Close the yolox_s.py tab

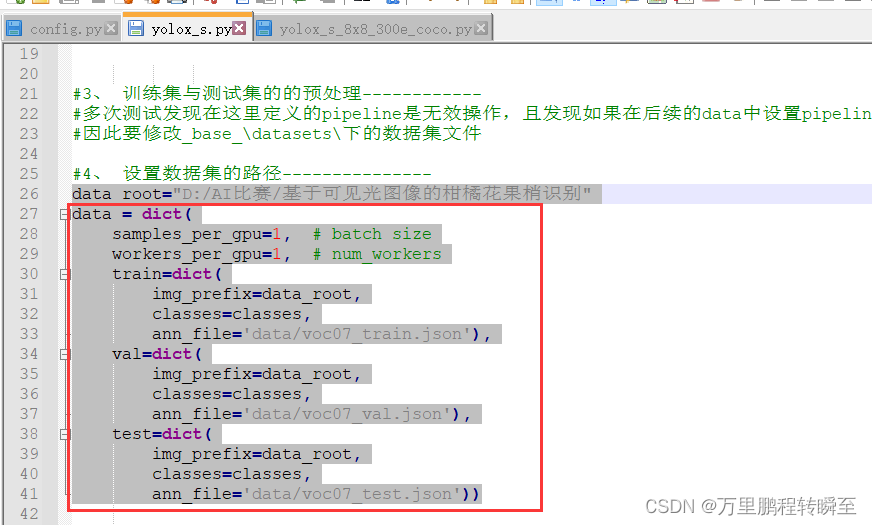pos(239,28)
